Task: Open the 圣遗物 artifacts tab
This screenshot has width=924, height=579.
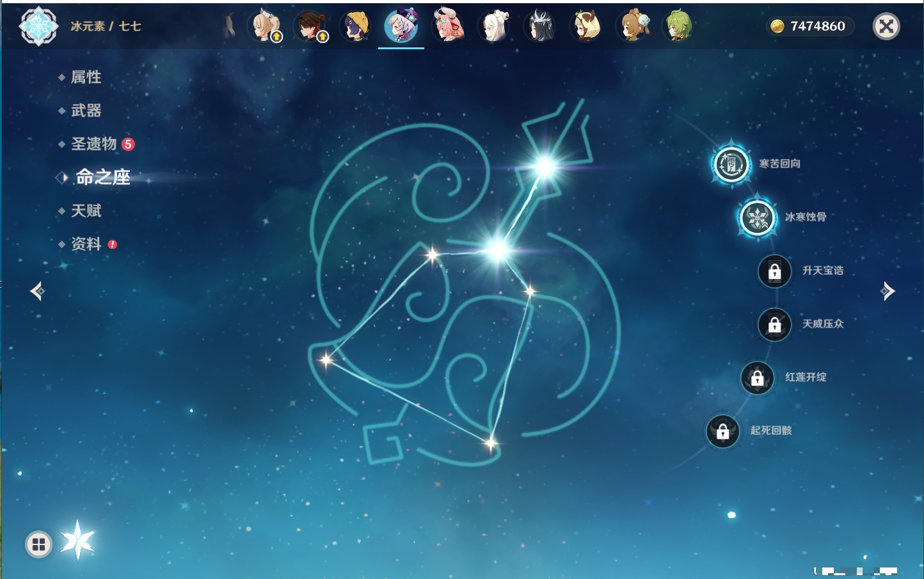Action: click(93, 144)
